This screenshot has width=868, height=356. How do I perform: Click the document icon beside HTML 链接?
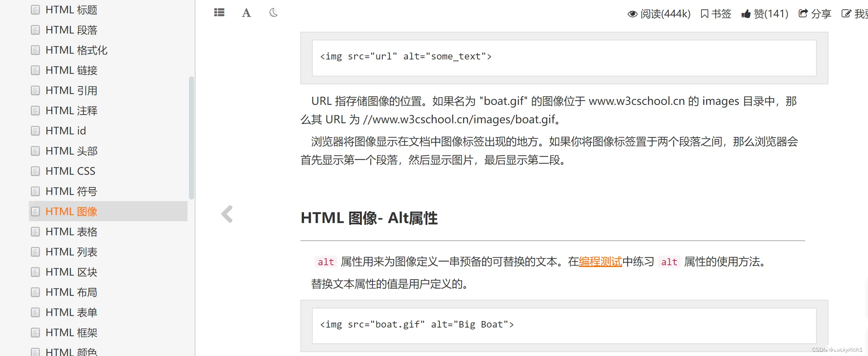pyautogui.click(x=35, y=70)
